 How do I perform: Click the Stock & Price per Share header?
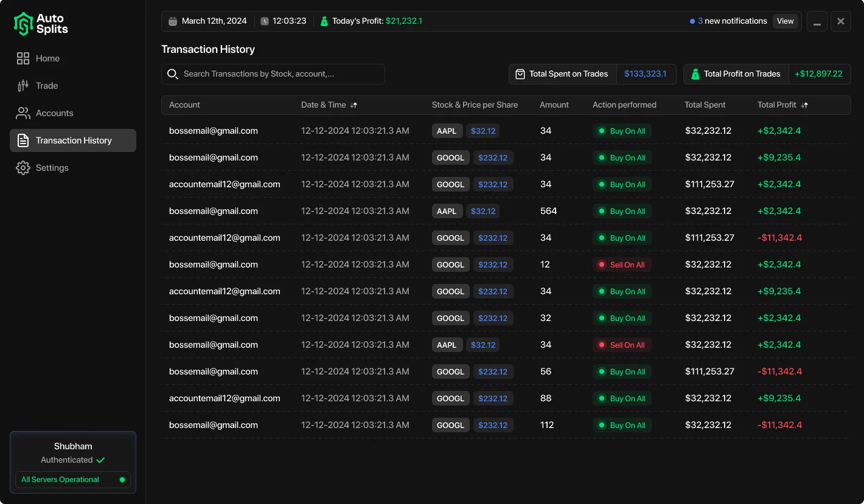[x=475, y=105]
